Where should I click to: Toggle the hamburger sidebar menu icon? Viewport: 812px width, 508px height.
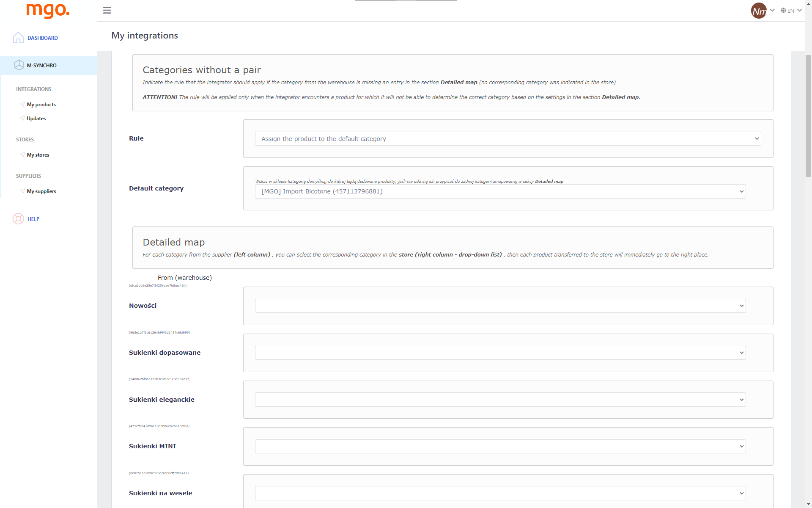(x=107, y=10)
